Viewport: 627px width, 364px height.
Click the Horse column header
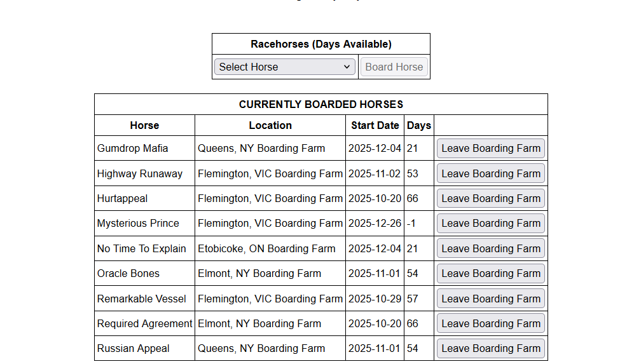click(144, 125)
